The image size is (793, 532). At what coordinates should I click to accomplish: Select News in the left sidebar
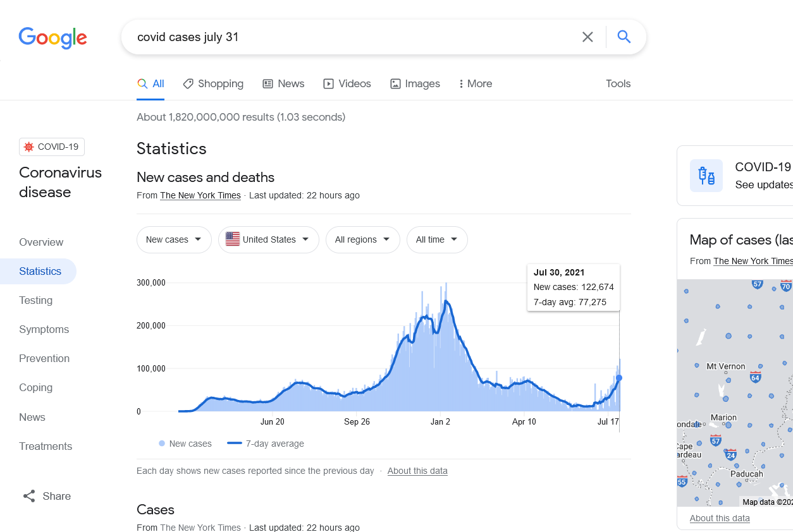32,417
